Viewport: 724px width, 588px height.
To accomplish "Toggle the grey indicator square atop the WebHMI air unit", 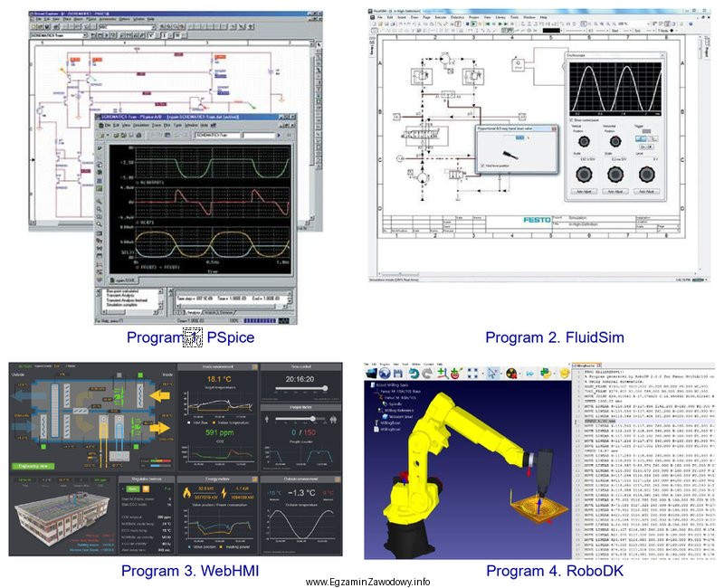I will click(119, 375).
